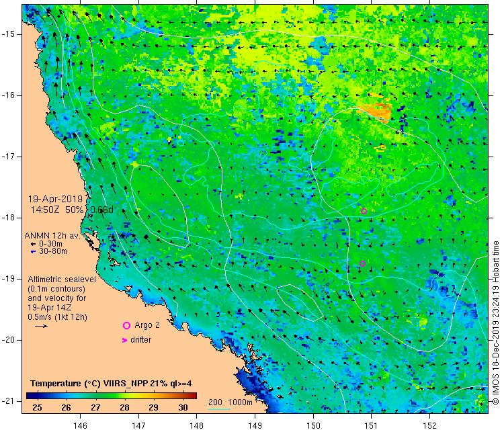Click the latitude label -15

7,34
